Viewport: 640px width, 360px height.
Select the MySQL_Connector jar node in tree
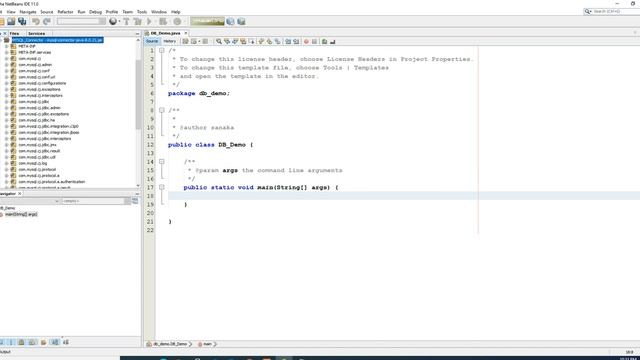(57, 40)
